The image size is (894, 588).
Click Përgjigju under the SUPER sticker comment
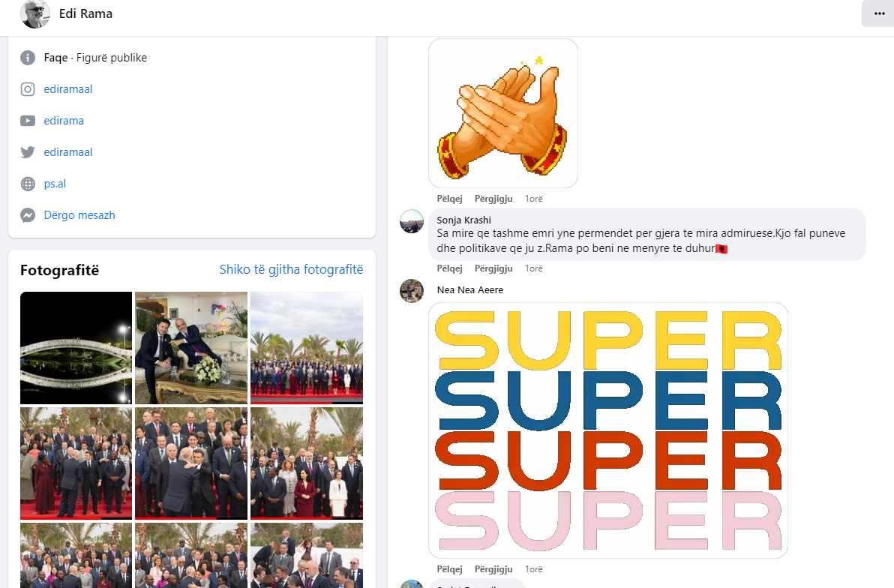pos(493,569)
